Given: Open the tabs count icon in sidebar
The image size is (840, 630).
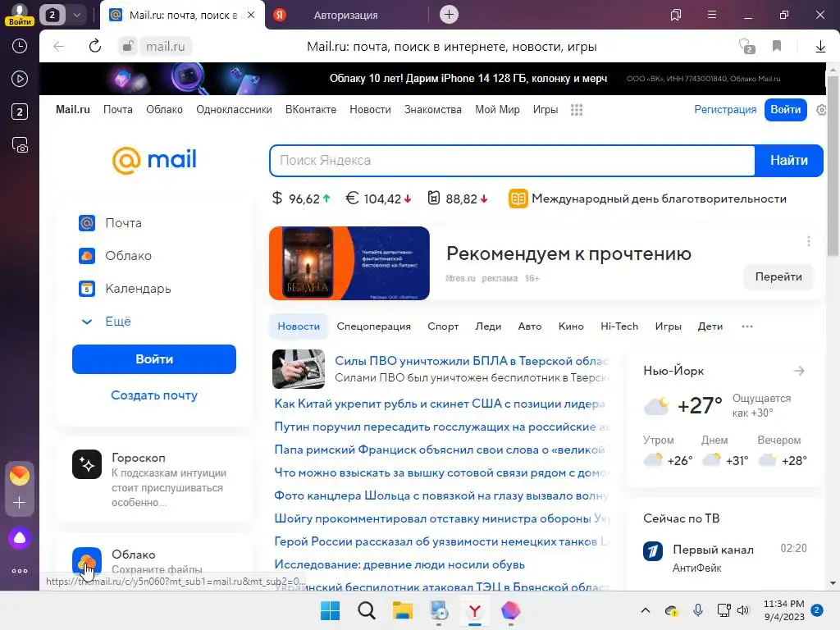Looking at the screenshot, I should (x=20, y=112).
